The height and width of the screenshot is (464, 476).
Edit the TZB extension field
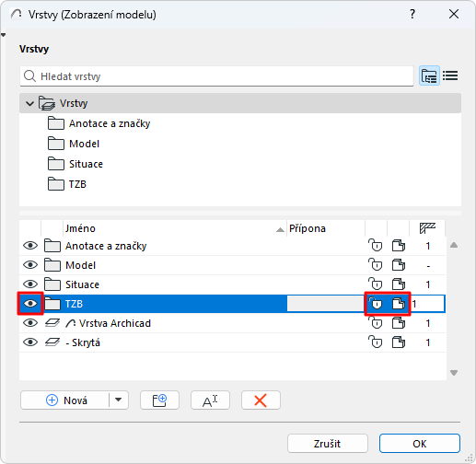click(325, 304)
